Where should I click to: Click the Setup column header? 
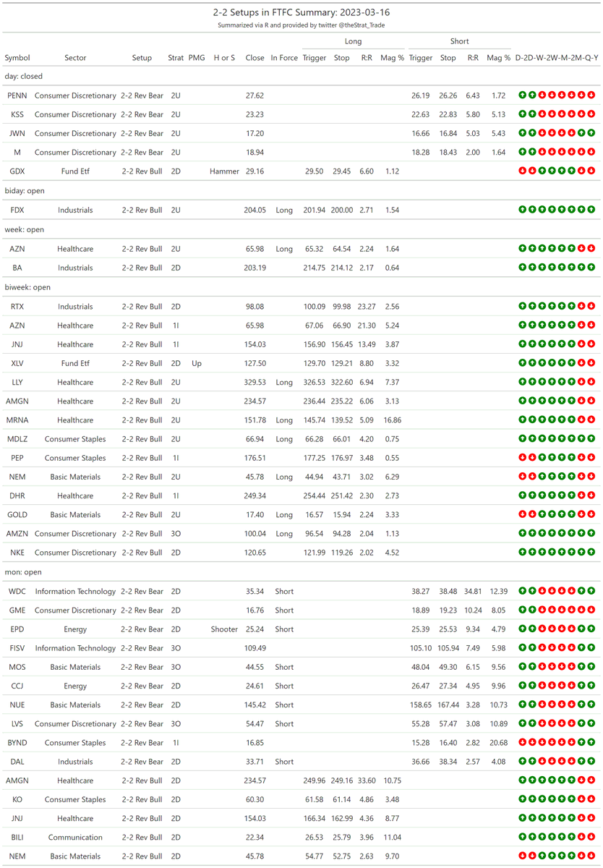pyautogui.click(x=142, y=58)
